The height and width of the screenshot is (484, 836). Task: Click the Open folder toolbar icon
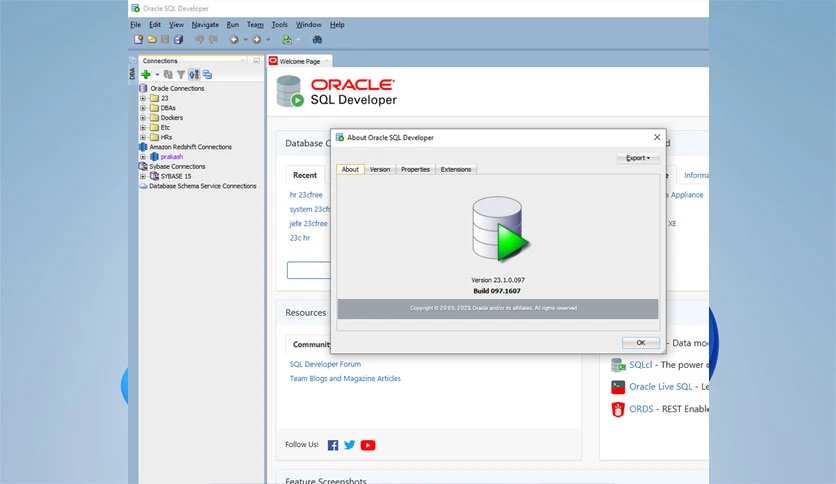pyautogui.click(x=152, y=39)
